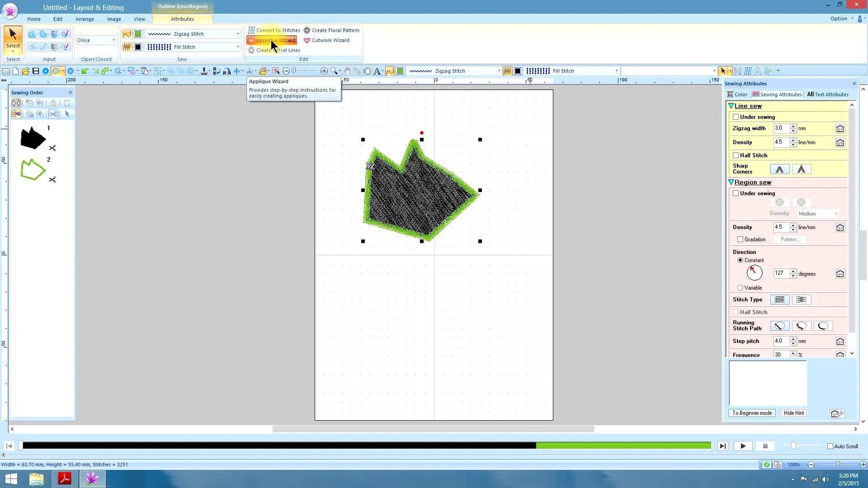Click the Select arrow tool in ribbon
Screen dimensions: 868x488
tap(13, 39)
